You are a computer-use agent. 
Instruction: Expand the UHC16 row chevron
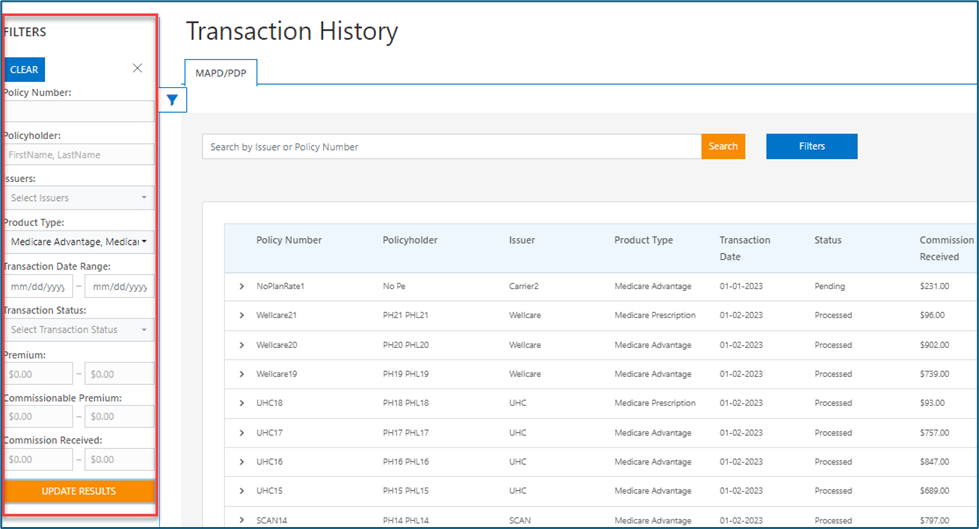242,462
